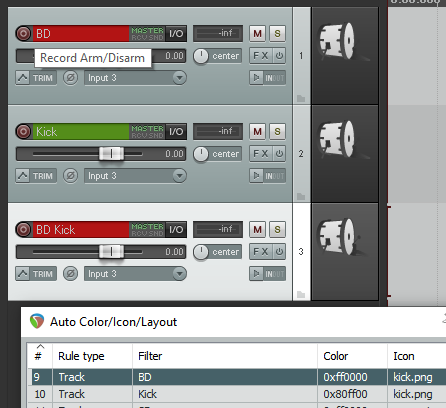Open FX chain of Kick track
The width and height of the screenshot is (446, 408).
tap(261, 154)
